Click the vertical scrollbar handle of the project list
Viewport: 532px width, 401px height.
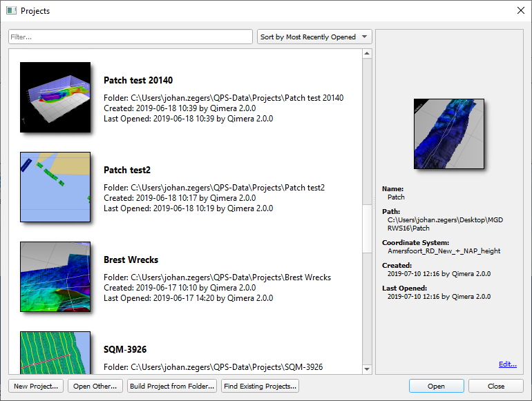tap(367, 228)
